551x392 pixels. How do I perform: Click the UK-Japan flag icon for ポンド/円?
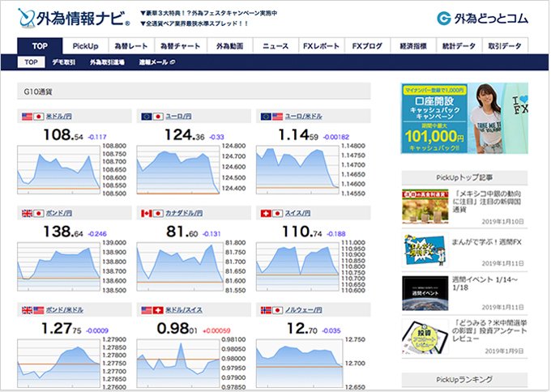[33, 213]
